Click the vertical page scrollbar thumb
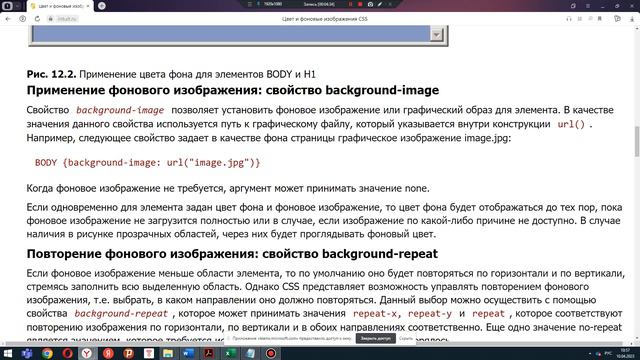Viewport: 640px width, 360px height. point(637,141)
